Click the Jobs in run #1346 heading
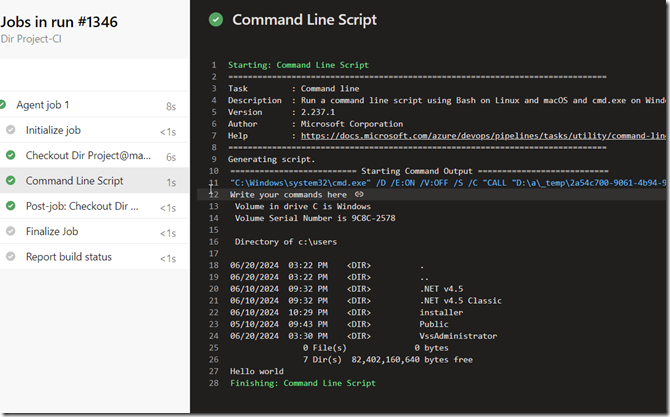This screenshot has height=417, width=670. [x=59, y=22]
